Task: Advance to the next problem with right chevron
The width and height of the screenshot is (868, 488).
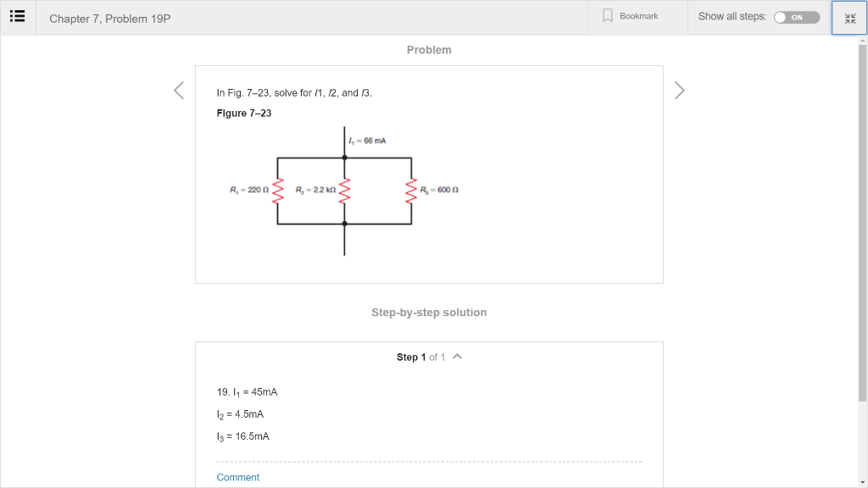Action: coord(679,90)
